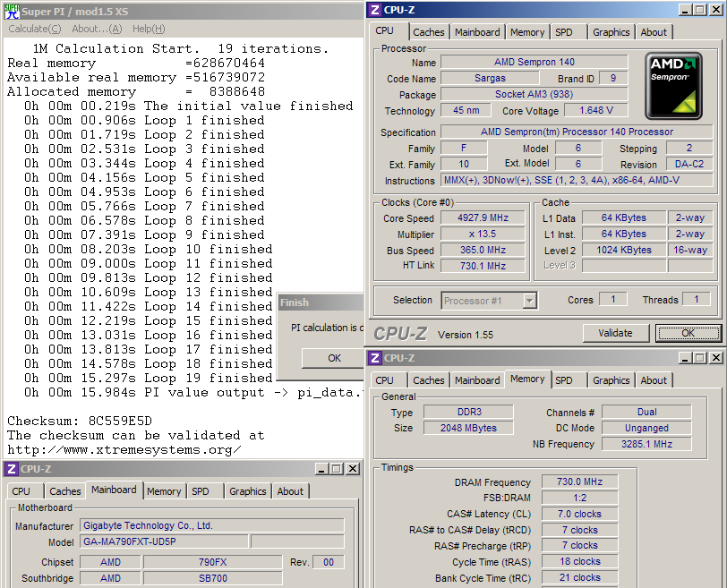
Task: Click the HT Link value 730.1 MHz
Action: click(483, 266)
